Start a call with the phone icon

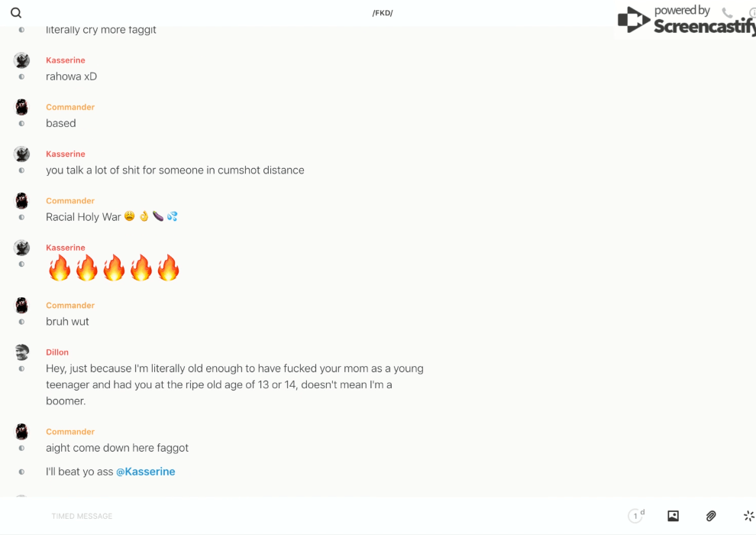727,13
